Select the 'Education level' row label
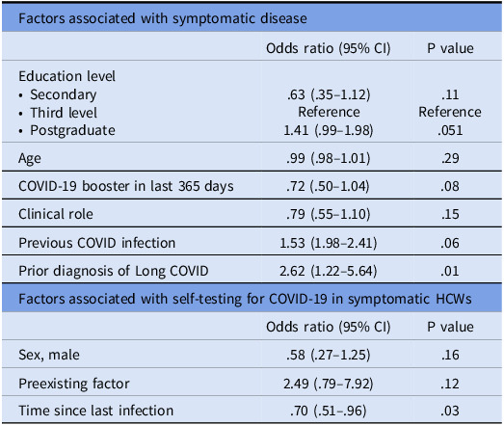 click(x=66, y=76)
